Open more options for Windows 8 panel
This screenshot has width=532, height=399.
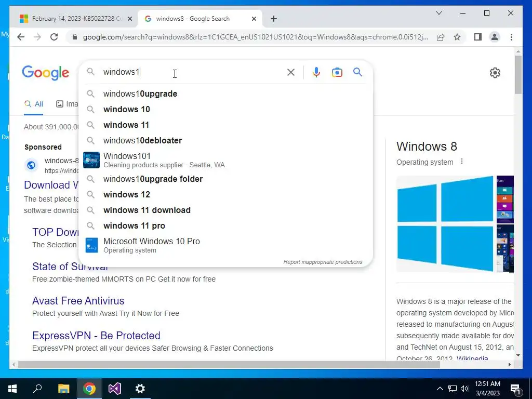[462, 162]
